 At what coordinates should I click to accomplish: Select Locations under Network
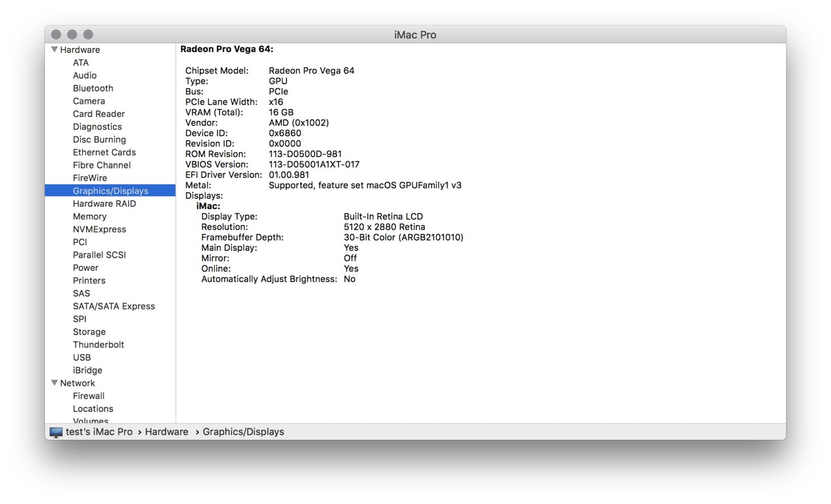(x=93, y=409)
